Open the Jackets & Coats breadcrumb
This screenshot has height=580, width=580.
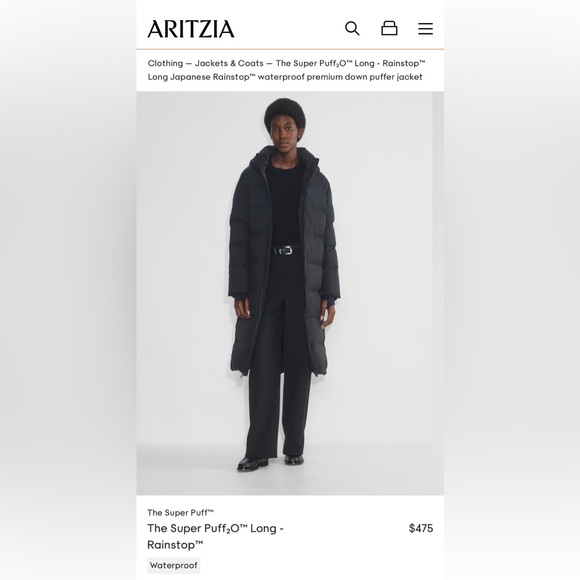coord(229,63)
